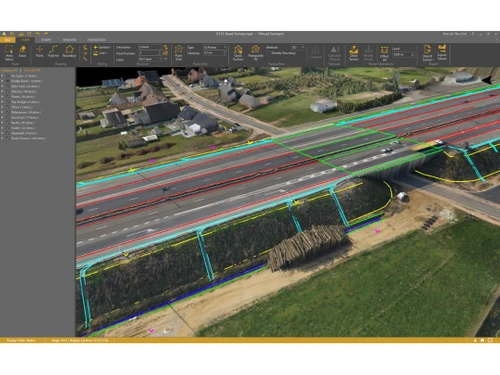Expand the No Layer tree row
Screen dimensions: 500x375
click(3, 76)
